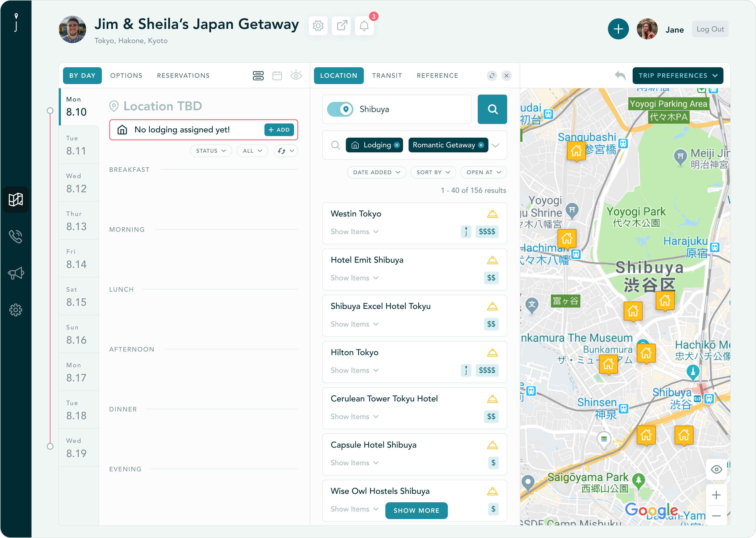Open the notifications bell icon
This screenshot has width=756, height=538.
[364, 25]
